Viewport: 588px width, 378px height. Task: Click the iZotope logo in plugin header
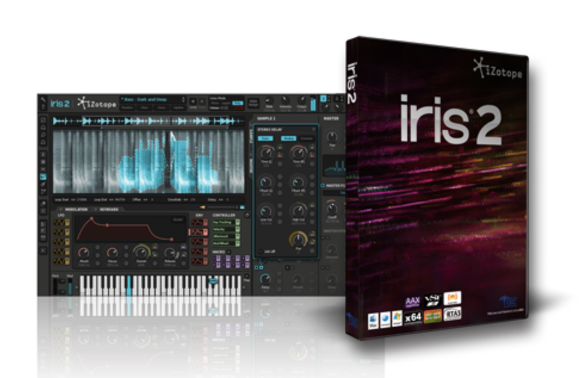point(97,103)
